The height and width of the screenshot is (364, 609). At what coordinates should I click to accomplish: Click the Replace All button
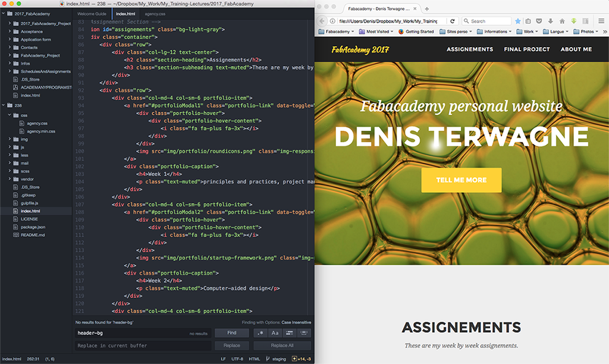click(x=282, y=346)
